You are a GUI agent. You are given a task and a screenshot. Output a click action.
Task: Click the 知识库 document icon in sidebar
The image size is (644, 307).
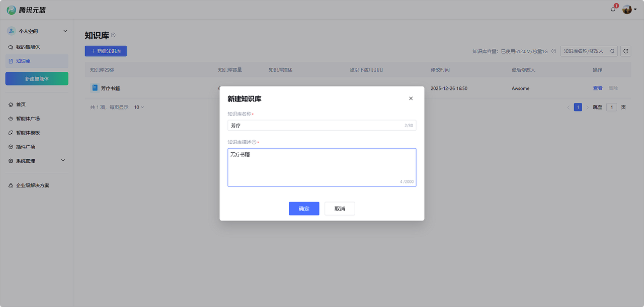tap(11, 61)
